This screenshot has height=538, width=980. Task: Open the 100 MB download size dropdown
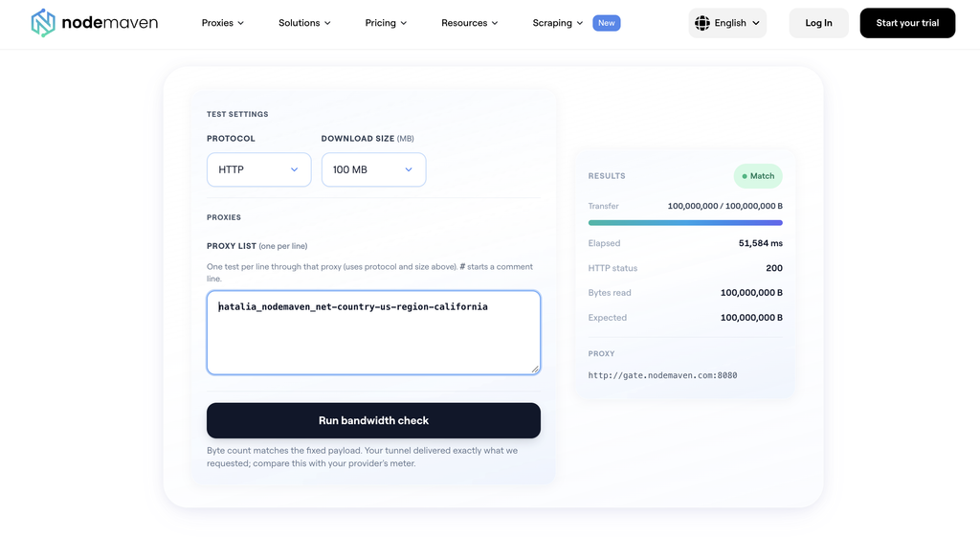click(373, 169)
